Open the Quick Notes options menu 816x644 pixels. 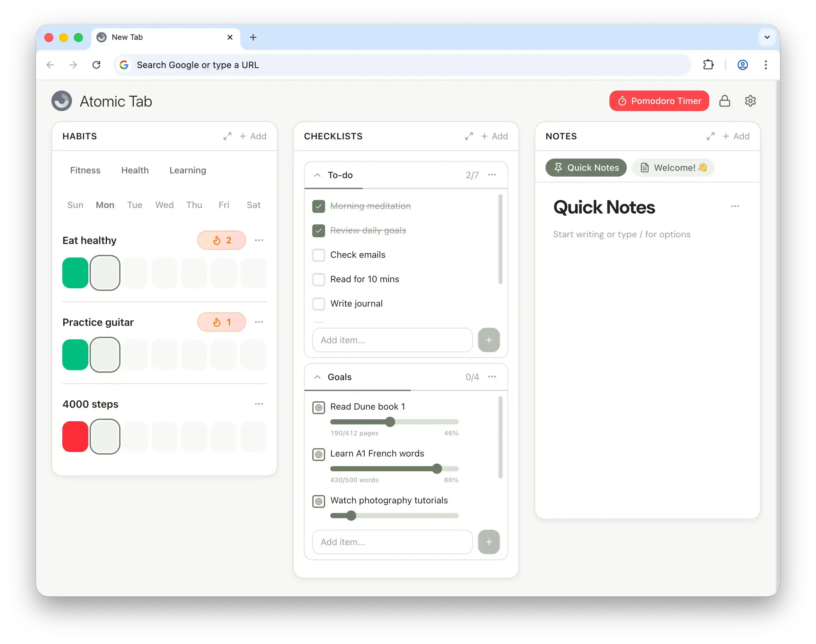pos(735,206)
